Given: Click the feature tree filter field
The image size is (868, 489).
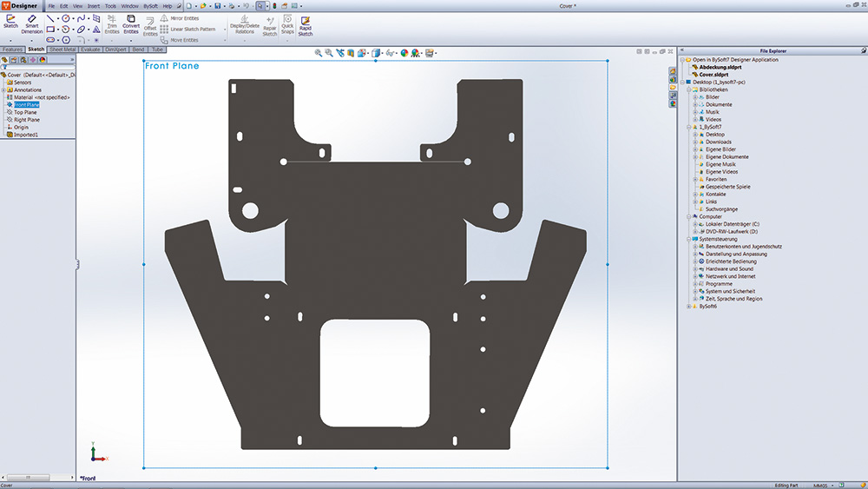Looking at the screenshot, I should pyautogui.click(x=37, y=67).
